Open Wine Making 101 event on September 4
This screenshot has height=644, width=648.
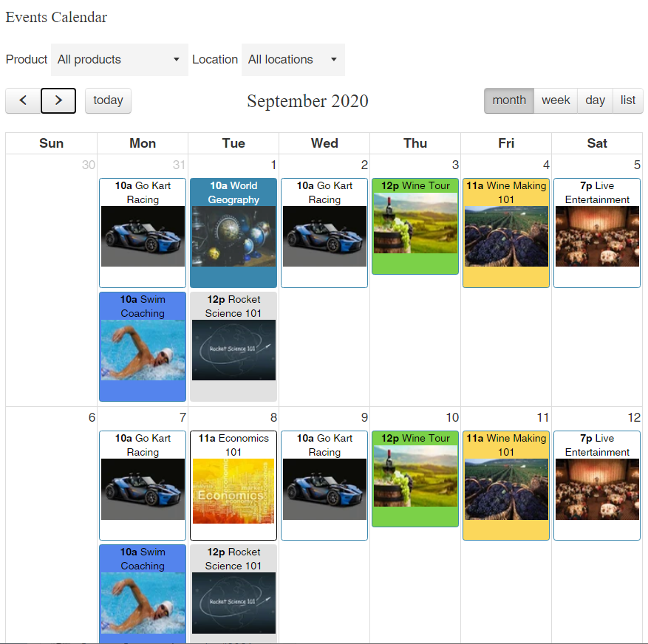(506, 233)
